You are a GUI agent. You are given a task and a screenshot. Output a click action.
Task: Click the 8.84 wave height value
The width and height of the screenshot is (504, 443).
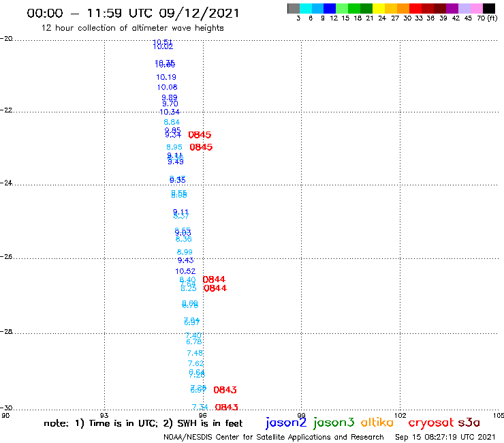pos(172,122)
